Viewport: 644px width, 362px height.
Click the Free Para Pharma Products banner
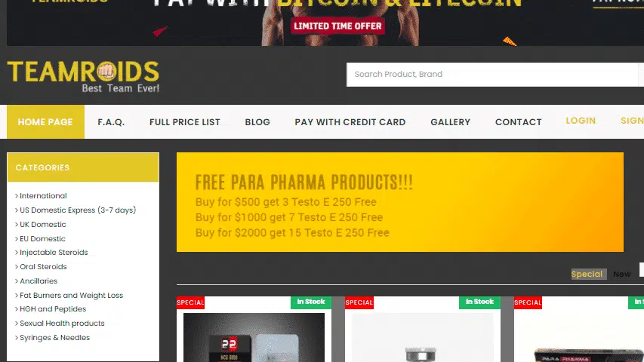click(x=400, y=202)
